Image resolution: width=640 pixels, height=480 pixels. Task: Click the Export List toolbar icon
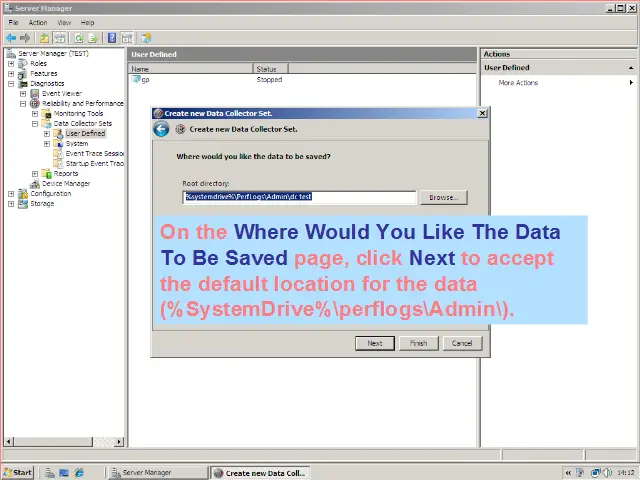coord(93,38)
